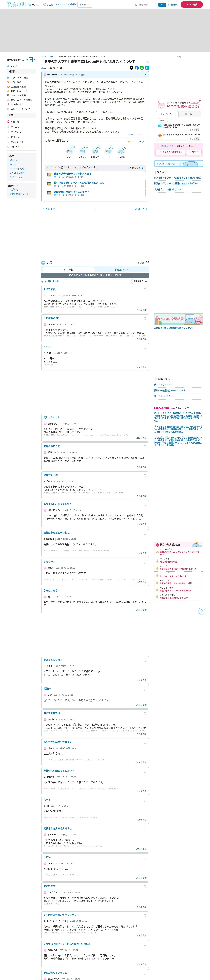Open the みんなの投票結果 banner

point(178,319)
